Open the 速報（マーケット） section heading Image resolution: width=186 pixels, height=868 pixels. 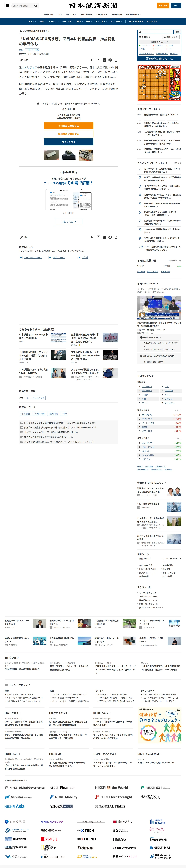click(149, 109)
